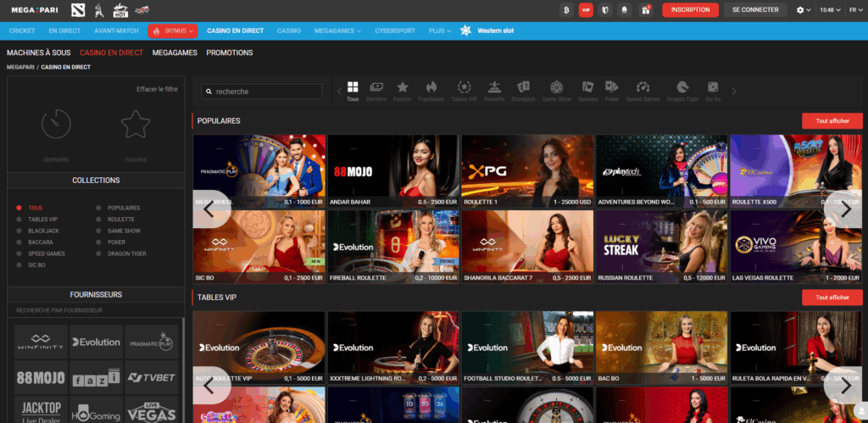This screenshot has height=423, width=868.
Task: Open the Western slot promo link
Action: tap(487, 31)
